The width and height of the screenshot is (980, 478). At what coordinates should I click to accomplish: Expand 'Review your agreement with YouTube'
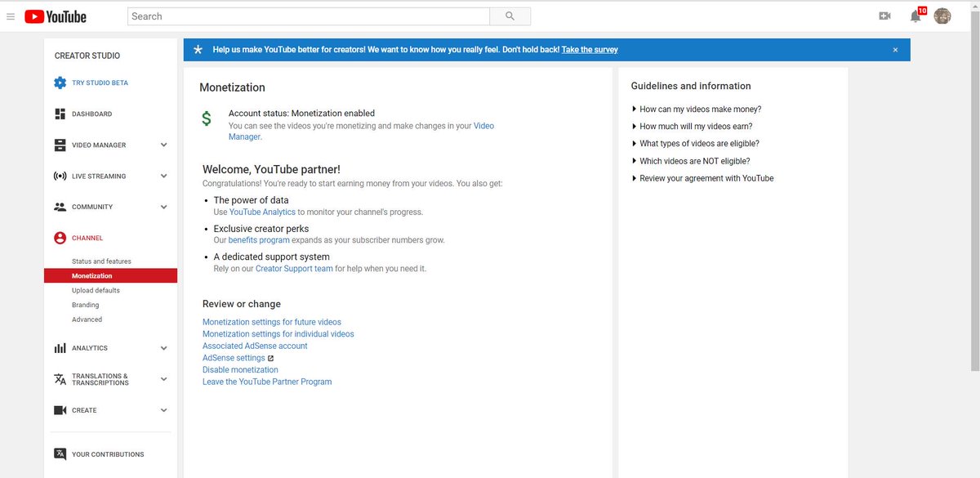[703, 178]
